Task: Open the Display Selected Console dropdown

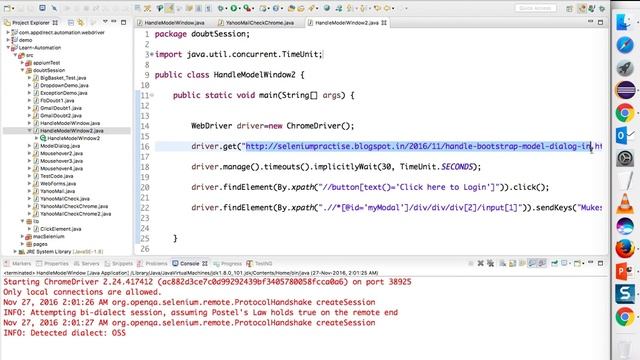Action: click(570, 264)
